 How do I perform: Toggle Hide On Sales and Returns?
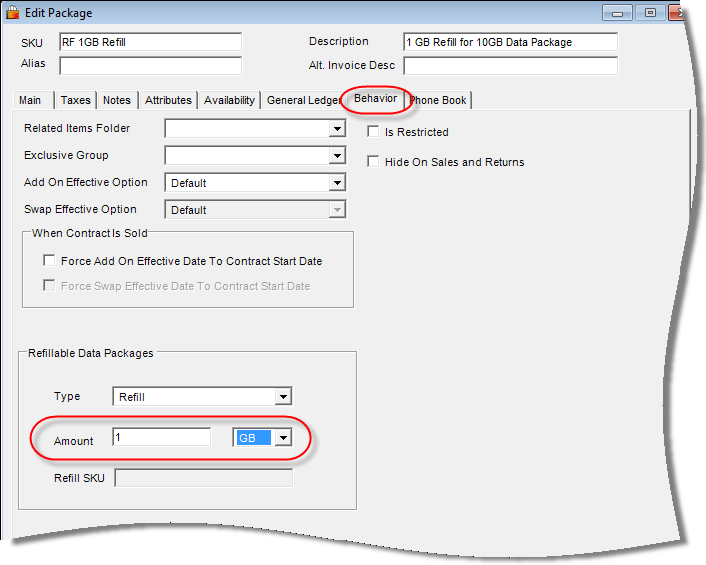coord(373,162)
